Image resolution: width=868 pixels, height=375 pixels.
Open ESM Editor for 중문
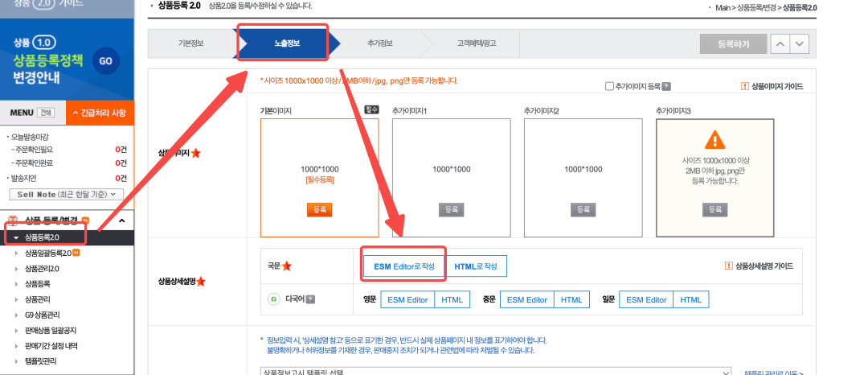[x=527, y=299]
